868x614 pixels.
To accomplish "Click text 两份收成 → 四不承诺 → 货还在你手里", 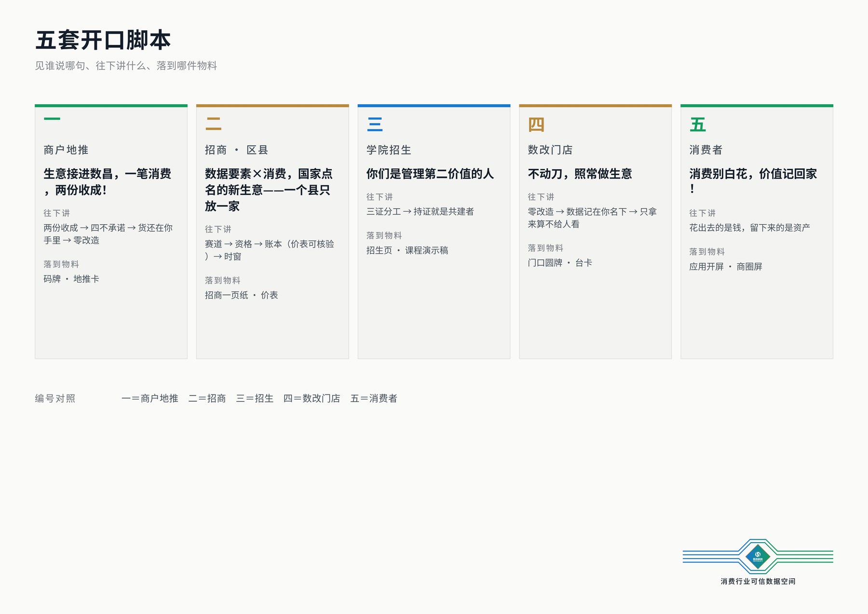I will click(108, 234).
